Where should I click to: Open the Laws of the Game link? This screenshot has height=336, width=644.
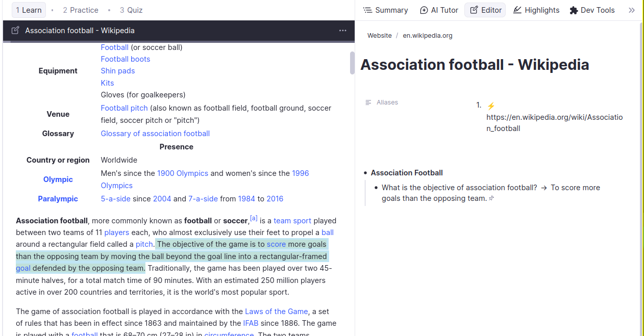pyautogui.click(x=276, y=312)
